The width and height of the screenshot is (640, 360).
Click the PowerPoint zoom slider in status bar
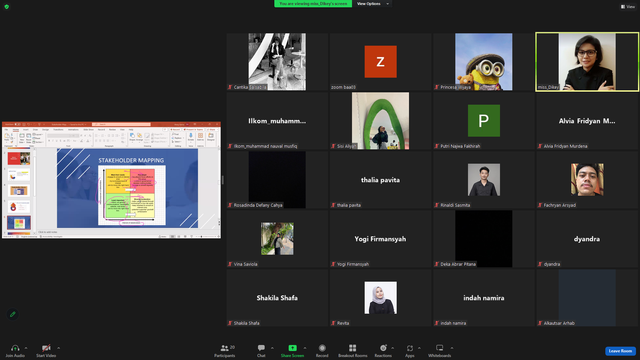(x=206, y=236)
